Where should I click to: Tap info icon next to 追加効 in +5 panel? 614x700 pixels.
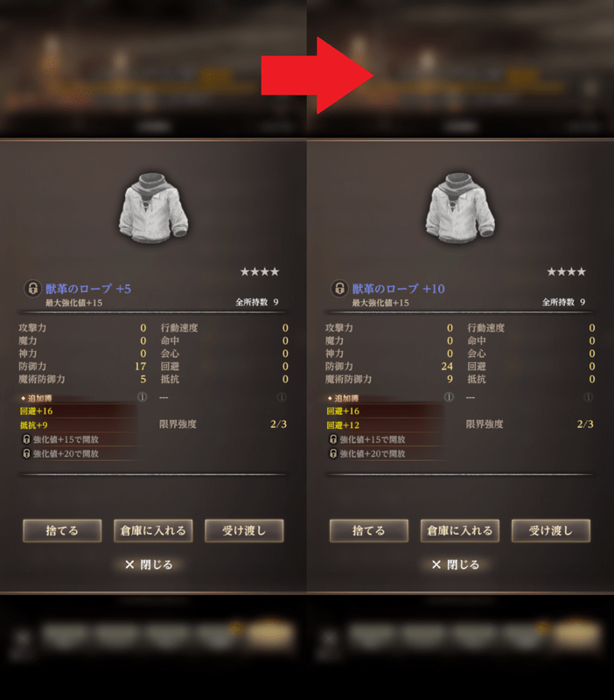tap(142, 397)
